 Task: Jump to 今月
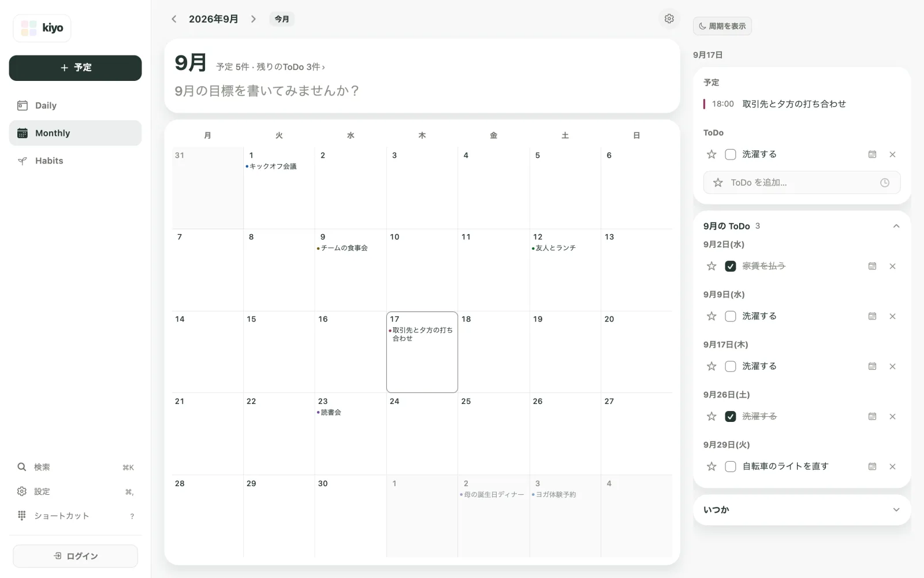coord(282,19)
